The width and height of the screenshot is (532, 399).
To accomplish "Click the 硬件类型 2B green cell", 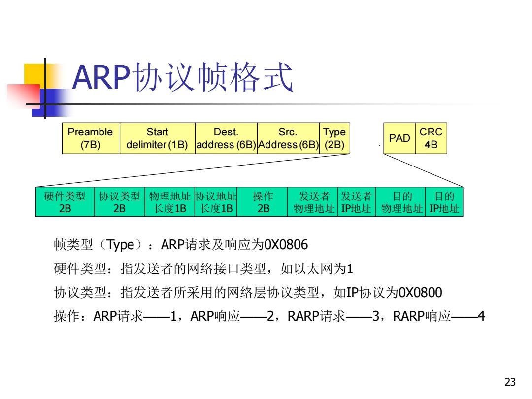I will pyautogui.click(x=65, y=202).
